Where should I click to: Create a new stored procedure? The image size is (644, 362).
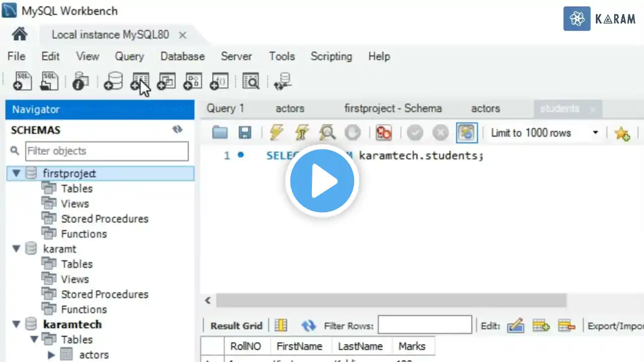(x=192, y=81)
